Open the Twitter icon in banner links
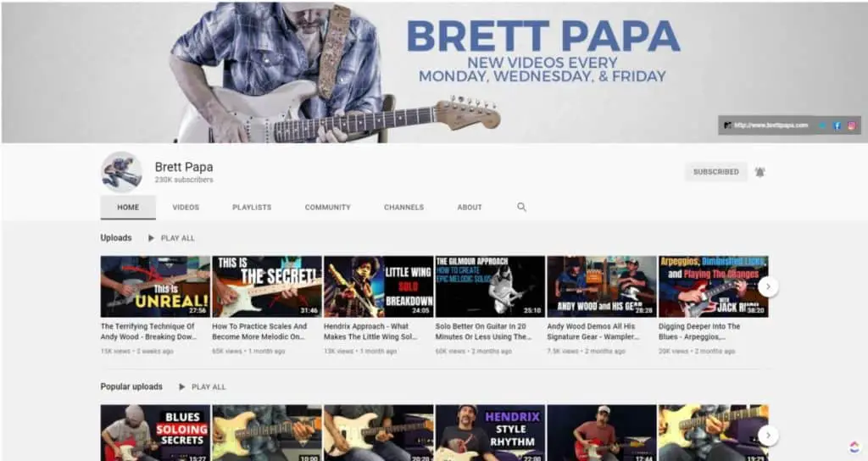Viewport: 868px width, 461px height. (x=822, y=125)
